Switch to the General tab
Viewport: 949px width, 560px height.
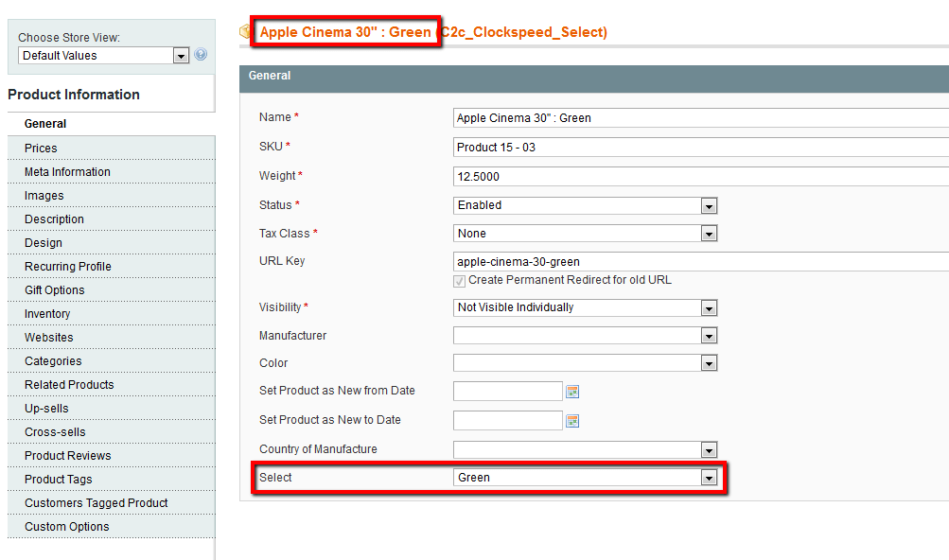112,124
